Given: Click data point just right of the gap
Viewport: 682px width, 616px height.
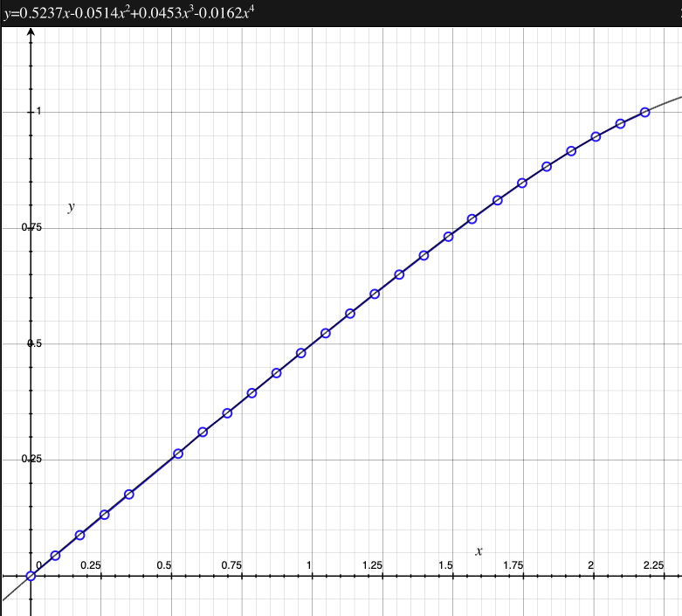Looking at the screenshot, I should [x=178, y=453].
